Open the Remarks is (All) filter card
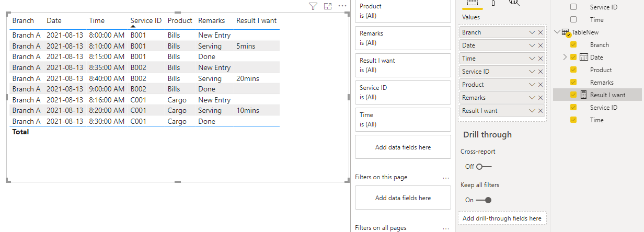 pos(402,38)
